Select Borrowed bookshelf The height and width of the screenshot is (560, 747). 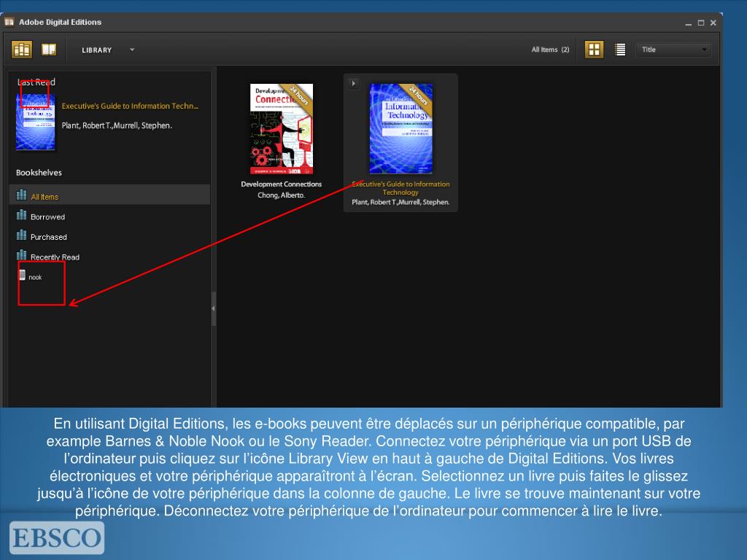(x=109, y=216)
